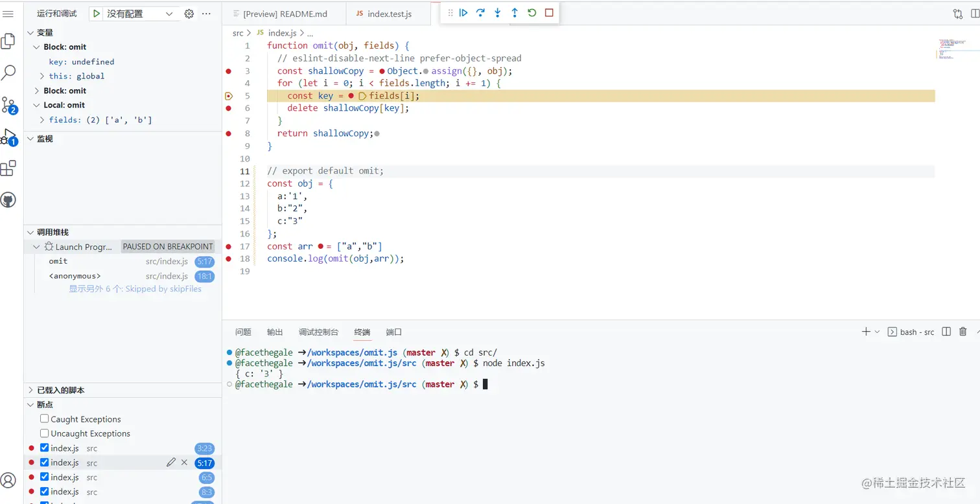Select the bash - src terminal
This screenshot has width=980, height=504.
[x=911, y=332]
